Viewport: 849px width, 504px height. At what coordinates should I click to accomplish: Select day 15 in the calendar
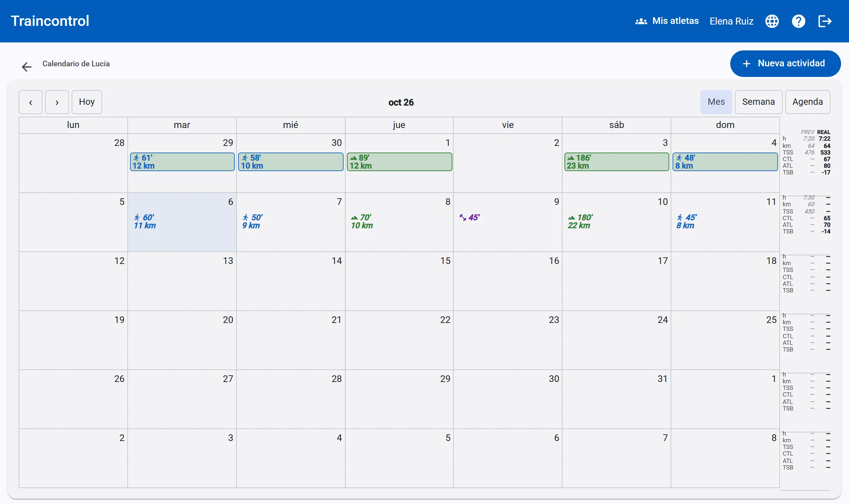pyautogui.click(x=399, y=281)
